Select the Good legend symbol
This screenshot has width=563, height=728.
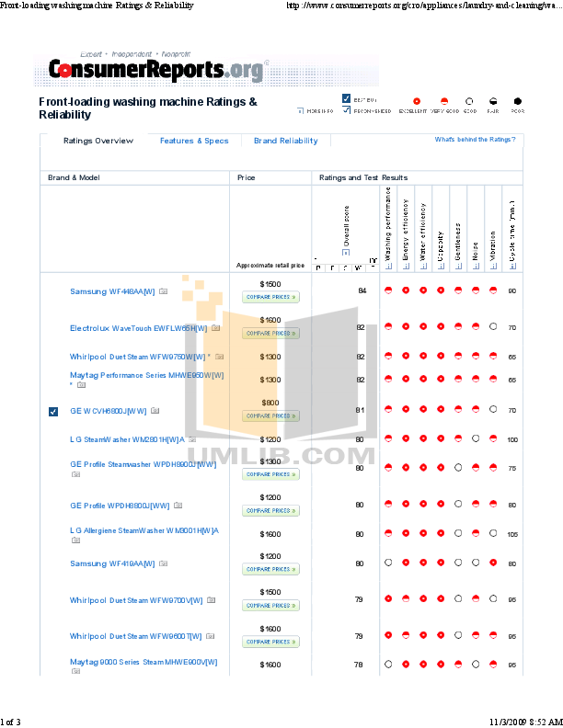[x=469, y=101]
